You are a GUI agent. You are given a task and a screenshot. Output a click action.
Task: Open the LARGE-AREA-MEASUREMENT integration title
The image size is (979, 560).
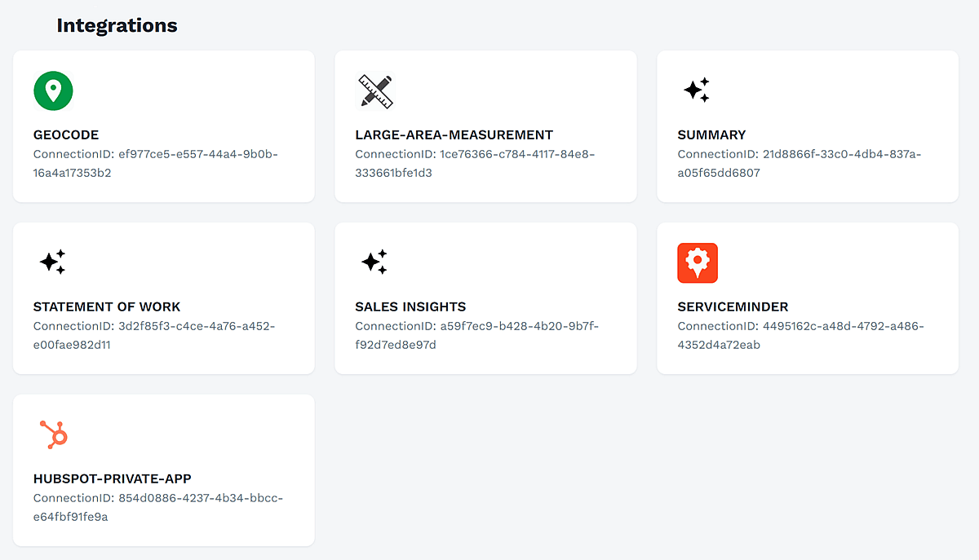pos(454,135)
